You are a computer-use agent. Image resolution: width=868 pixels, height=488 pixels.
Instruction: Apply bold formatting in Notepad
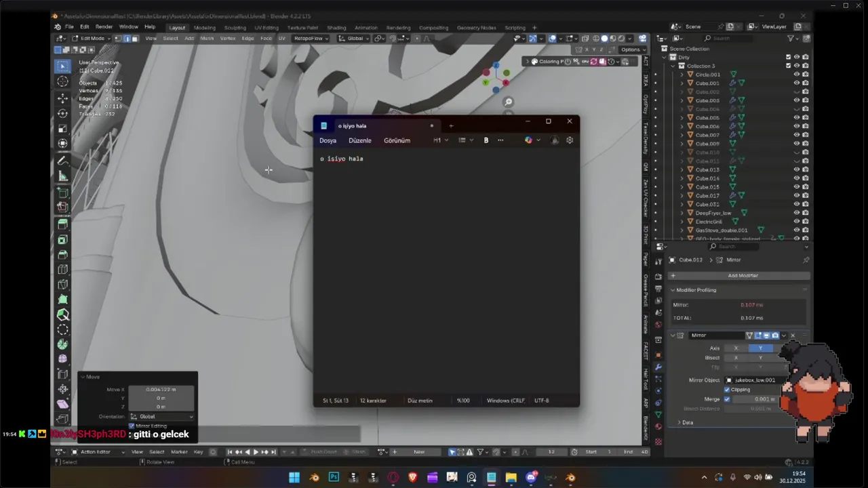pos(486,140)
